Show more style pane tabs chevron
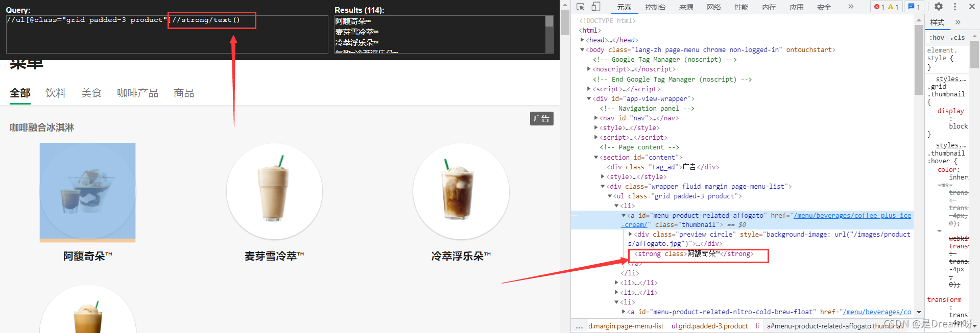 click(x=958, y=22)
